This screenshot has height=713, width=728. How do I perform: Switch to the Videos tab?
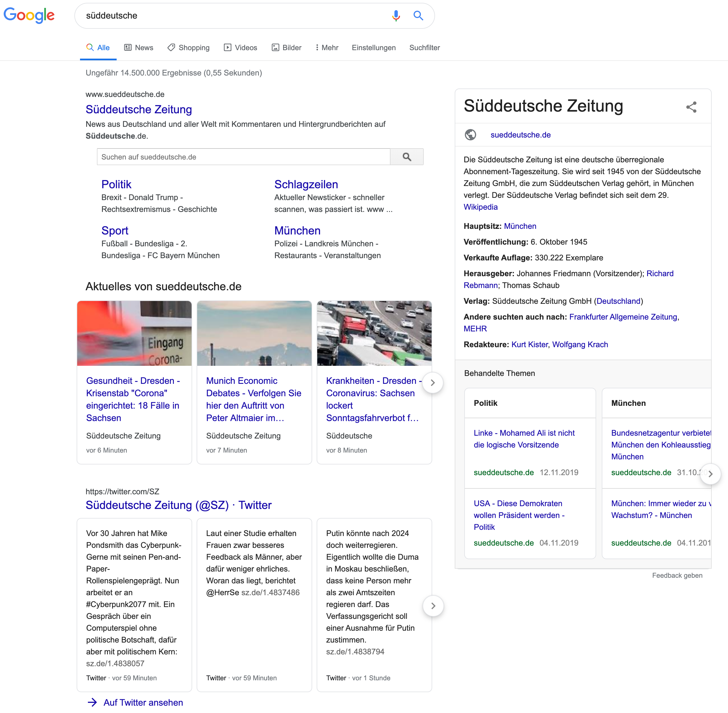tap(240, 48)
